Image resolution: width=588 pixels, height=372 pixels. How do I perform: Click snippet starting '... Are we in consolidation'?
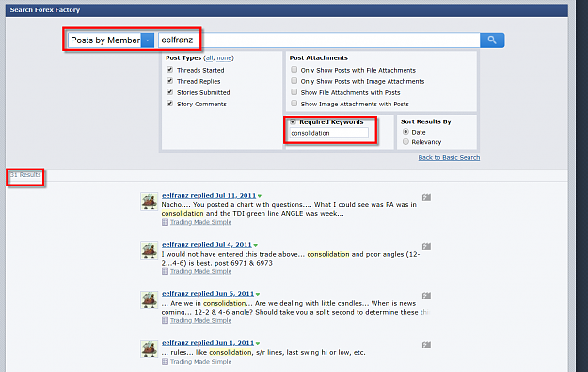pyautogui.click(x=294, y=307)
